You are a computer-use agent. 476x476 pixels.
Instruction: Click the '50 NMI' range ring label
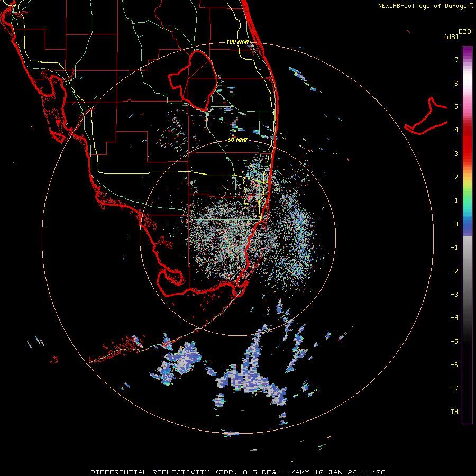coord(237,140)
